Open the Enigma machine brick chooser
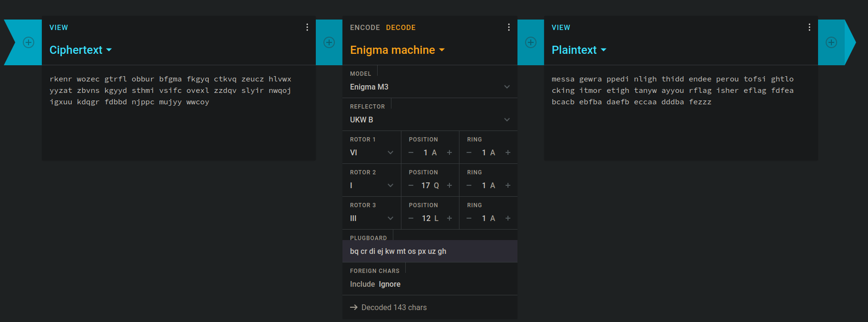This screenshot has height=322, width=868. (x=397, y=50)
